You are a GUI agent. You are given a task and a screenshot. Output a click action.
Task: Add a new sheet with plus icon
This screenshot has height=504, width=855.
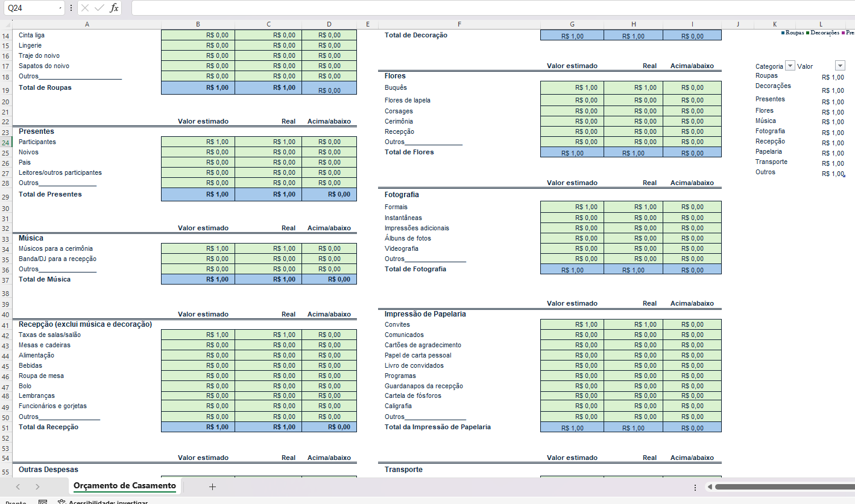tap(212, 487)
